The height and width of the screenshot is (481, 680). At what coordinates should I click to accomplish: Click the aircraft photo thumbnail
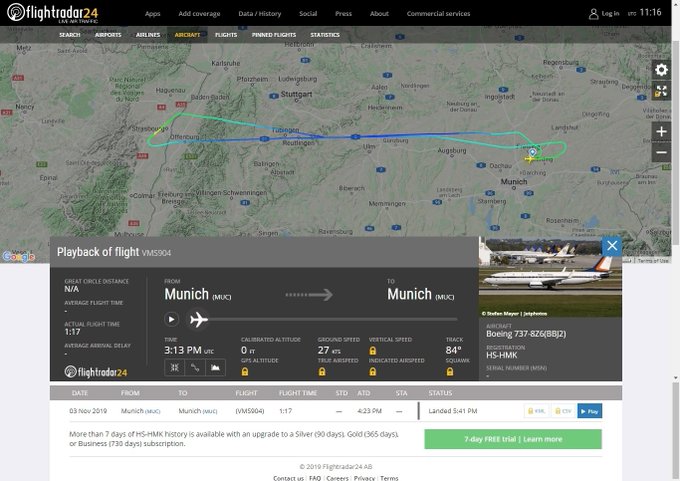click(550, 277)
